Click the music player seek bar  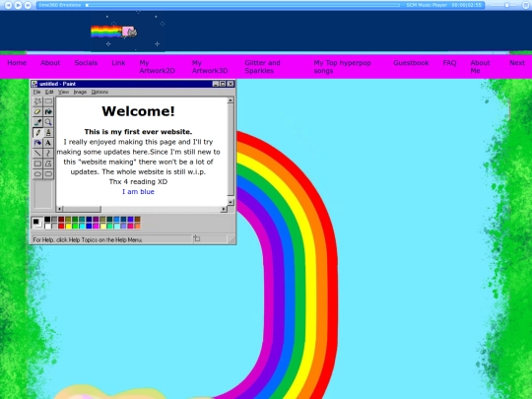pos(243,5)
